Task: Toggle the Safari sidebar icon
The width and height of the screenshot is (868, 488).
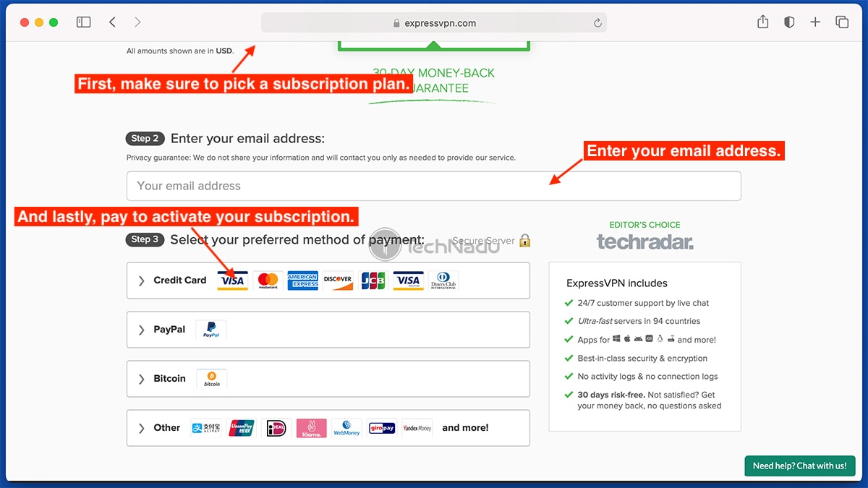Action: point(84,22)
